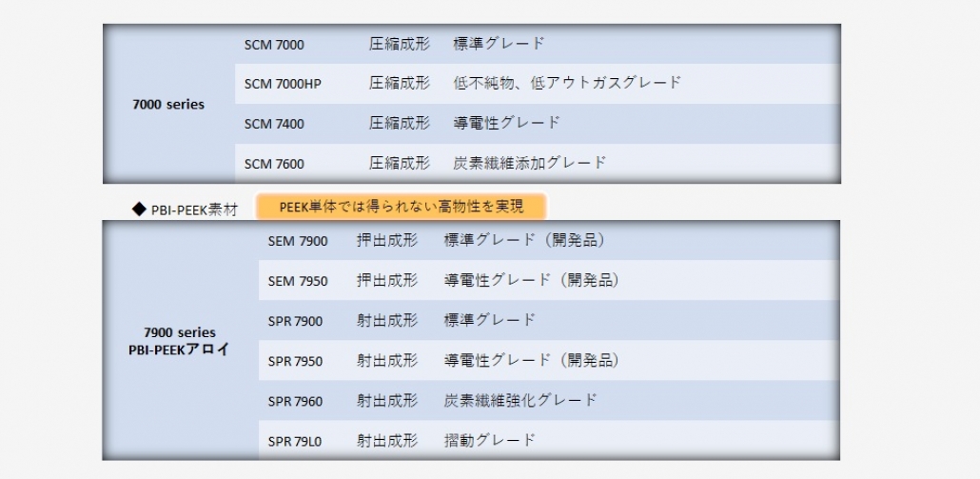Click the black diamond bullet before PBI-PEEK素材
Viewport: 980px width, 479px height.
[x=139, y=209]
